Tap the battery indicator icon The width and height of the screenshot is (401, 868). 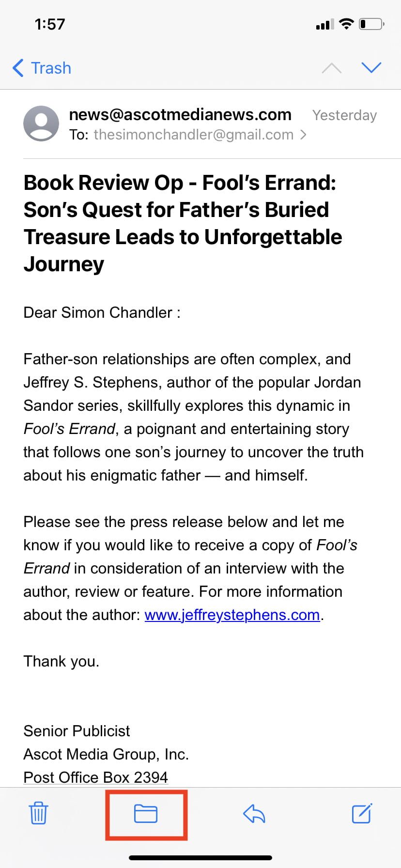(371, 24)
